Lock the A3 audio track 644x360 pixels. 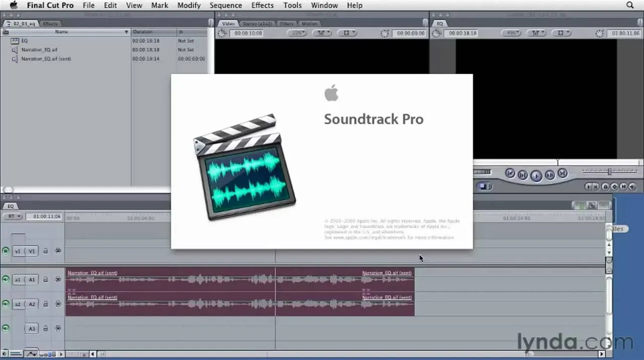click(x=46, y=328)
